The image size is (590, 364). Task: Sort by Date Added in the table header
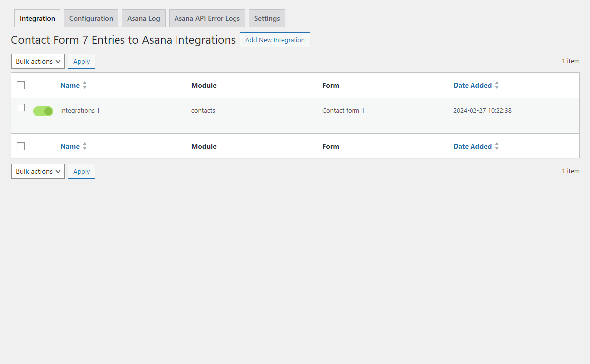(x=472, y=85)
